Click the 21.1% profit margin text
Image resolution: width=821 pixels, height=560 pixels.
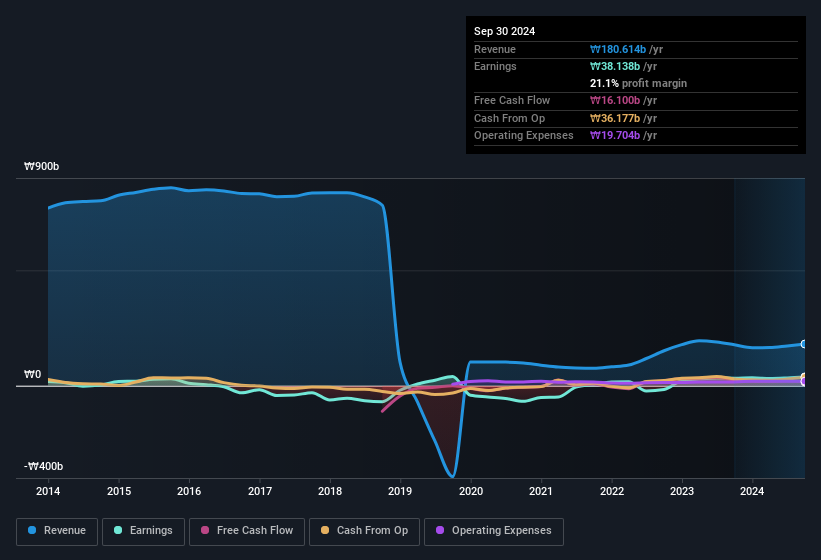pyautogui.click(x=639, y=83)
